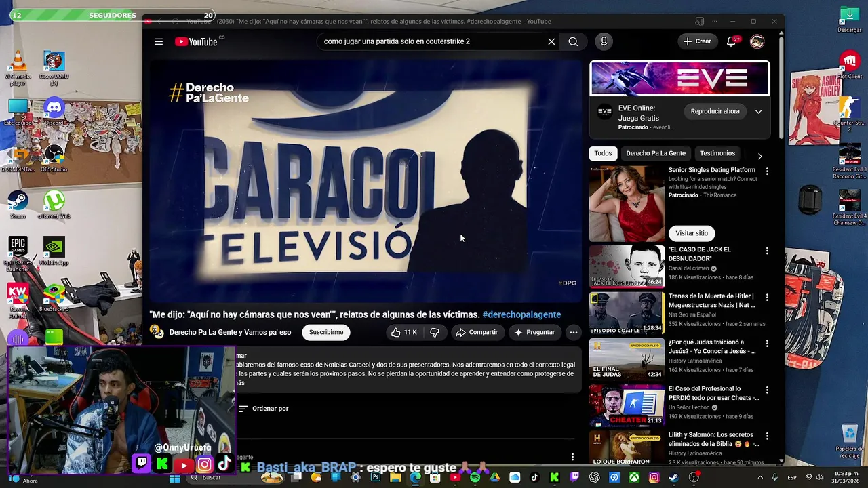Open Discord desktop shortcut
This screenshot has height=488, width=868.
(54, 112)
